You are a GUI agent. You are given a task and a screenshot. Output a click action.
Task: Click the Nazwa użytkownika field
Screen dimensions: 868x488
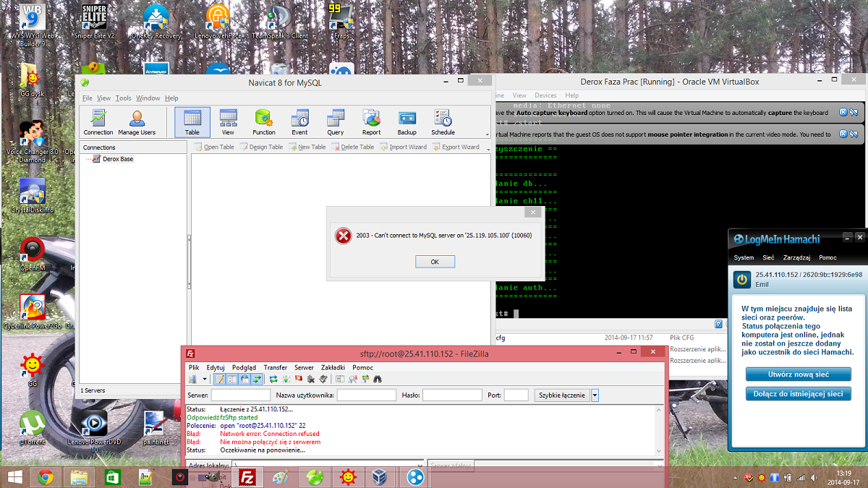coord(367,395)
